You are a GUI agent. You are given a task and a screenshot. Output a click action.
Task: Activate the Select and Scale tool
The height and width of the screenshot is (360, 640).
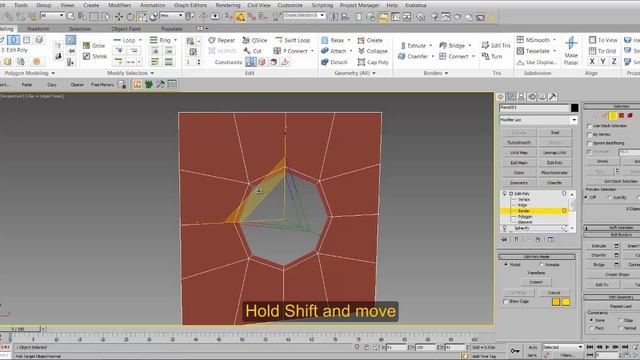(142, 17)
